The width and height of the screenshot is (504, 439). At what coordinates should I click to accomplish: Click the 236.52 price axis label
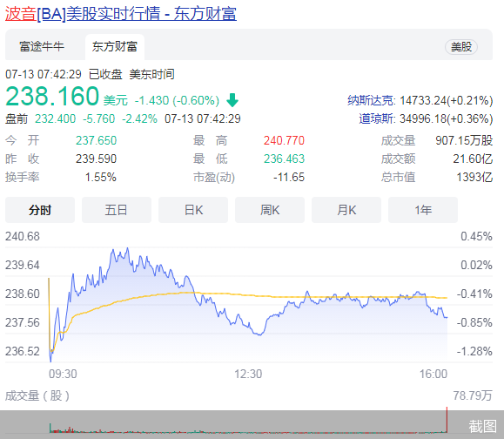tap(23, 351)
